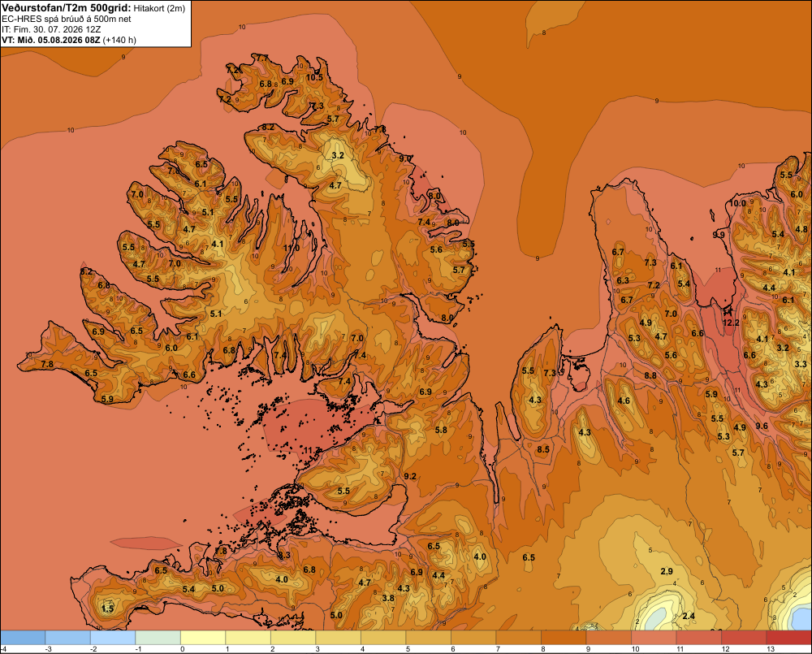Screen dimensions: 812x654
Task: Click the color scale swatch between -2 and -1
Action: pyautogui.click(x=113, y=638)
